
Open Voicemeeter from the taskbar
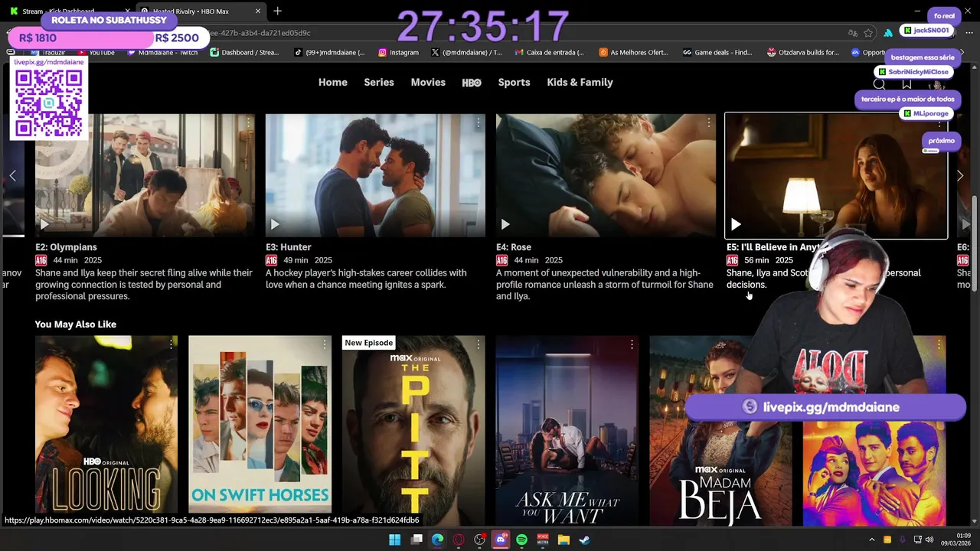tap(543, 540)
